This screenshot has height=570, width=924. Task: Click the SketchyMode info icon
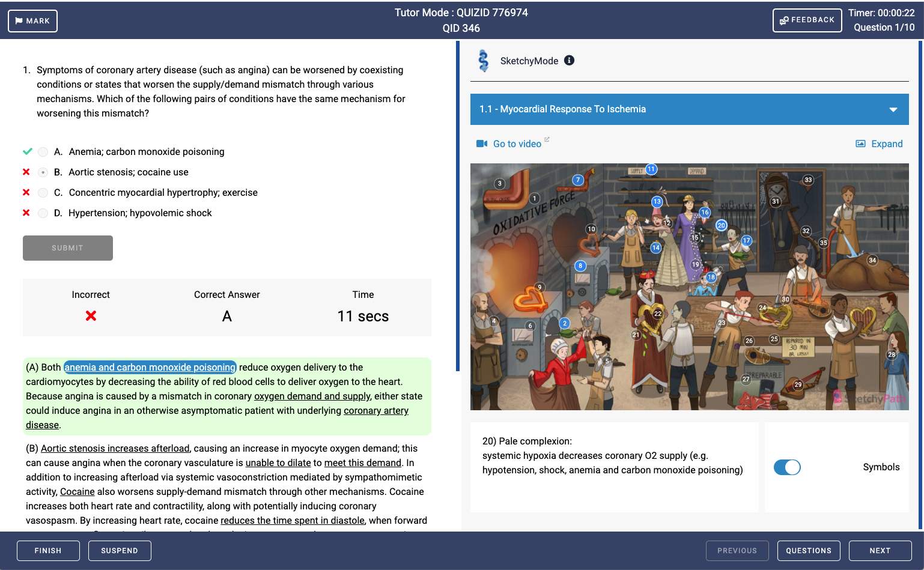tap(569, 60)
